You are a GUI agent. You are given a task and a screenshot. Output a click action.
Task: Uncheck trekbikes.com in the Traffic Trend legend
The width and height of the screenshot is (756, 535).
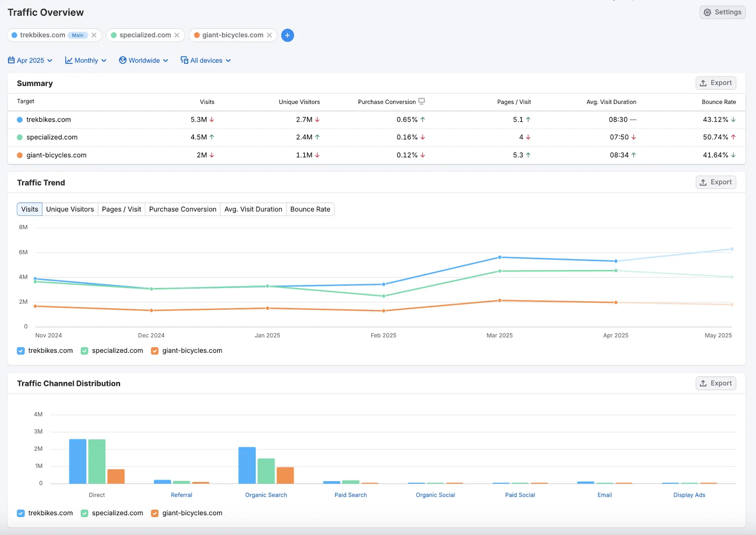20,351
